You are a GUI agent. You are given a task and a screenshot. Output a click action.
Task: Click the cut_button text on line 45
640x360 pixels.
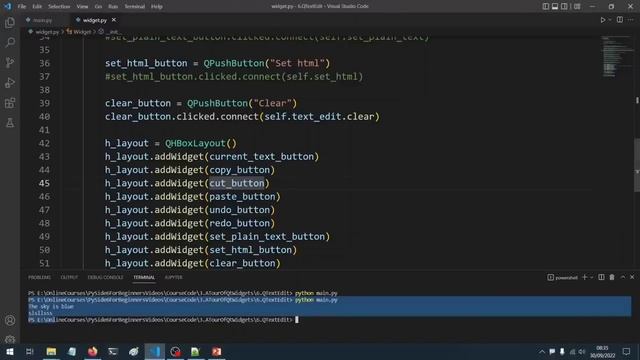click(x=237, y=183)
